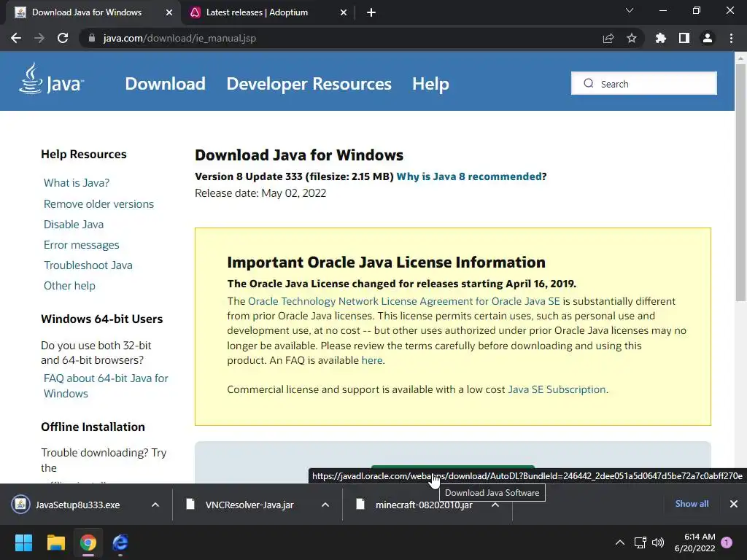Screen dimensions: 747x560
Task: Expand minecraft-08202010.jar download options
Action: click(495, 505)
